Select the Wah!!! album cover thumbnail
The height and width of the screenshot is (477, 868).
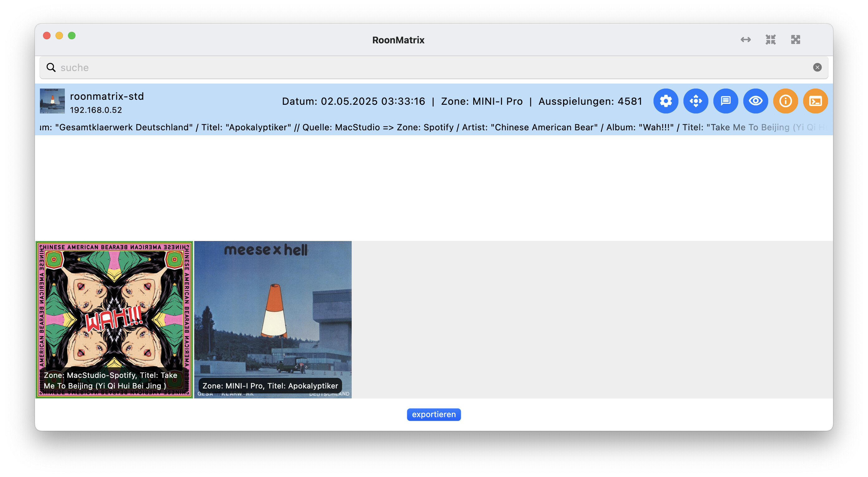click(x=114, y=319)
